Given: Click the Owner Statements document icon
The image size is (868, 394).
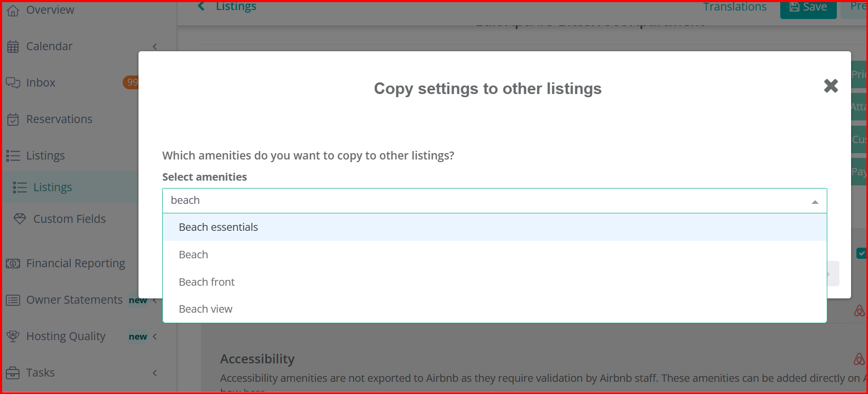Looking at the screenshot, I should coord(13,300).
